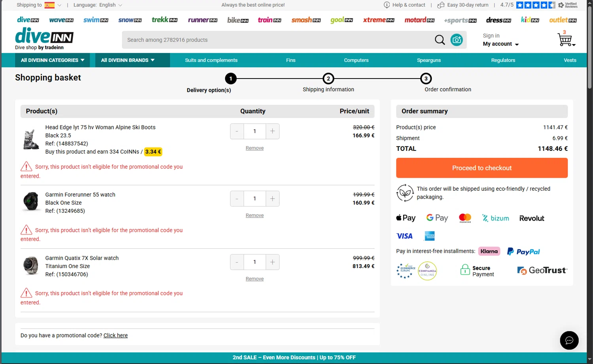Click Proceed to checkout button

pyautogui.click(x=482, y=168)
